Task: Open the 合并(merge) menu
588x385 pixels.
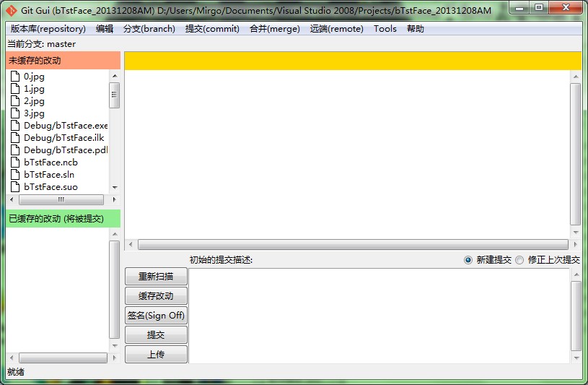Action: [275, 29]
